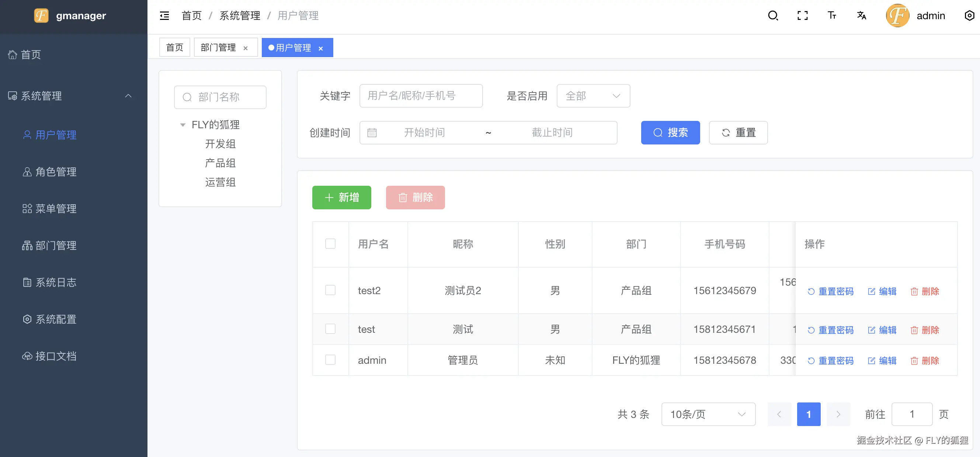
Task: Open the 是否启用 dropdown showing 全部
Action: pyautogui.click(x=593, y=96)
